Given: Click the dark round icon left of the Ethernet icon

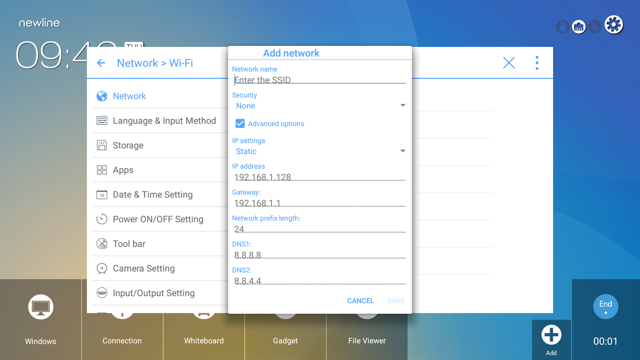Looking at the screenshot, I should [562, 27].
